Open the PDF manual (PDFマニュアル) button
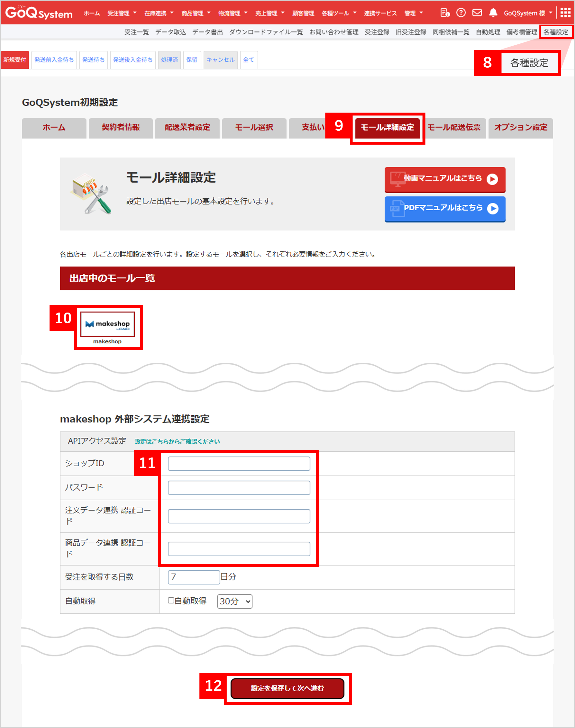575x728 pixels. [445, 209]
